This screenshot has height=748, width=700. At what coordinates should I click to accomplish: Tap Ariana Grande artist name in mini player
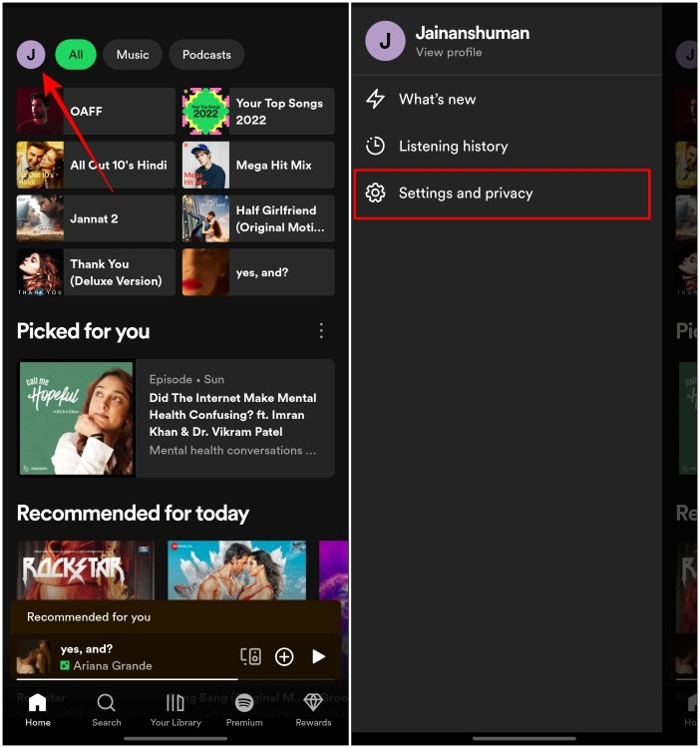point(113,665)
